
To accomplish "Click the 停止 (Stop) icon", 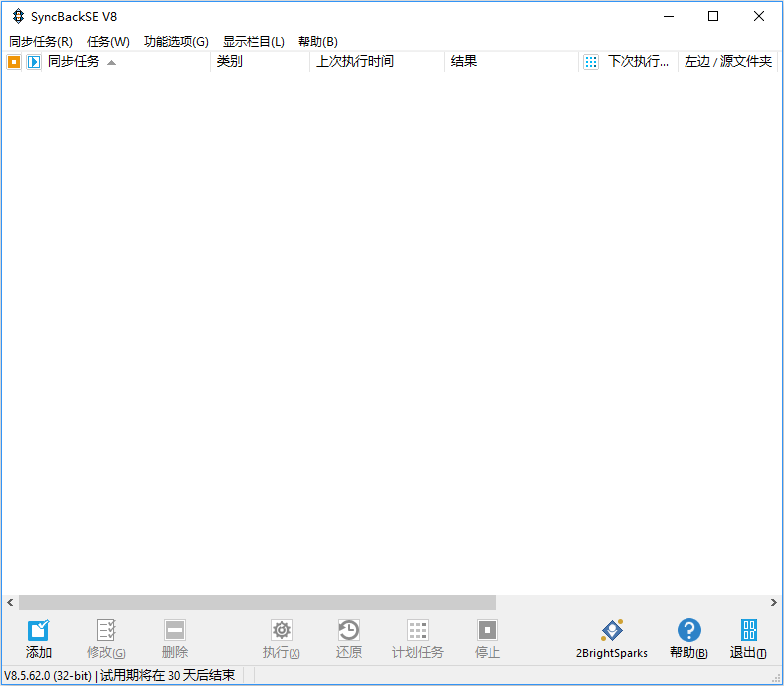I will (487, 630).
